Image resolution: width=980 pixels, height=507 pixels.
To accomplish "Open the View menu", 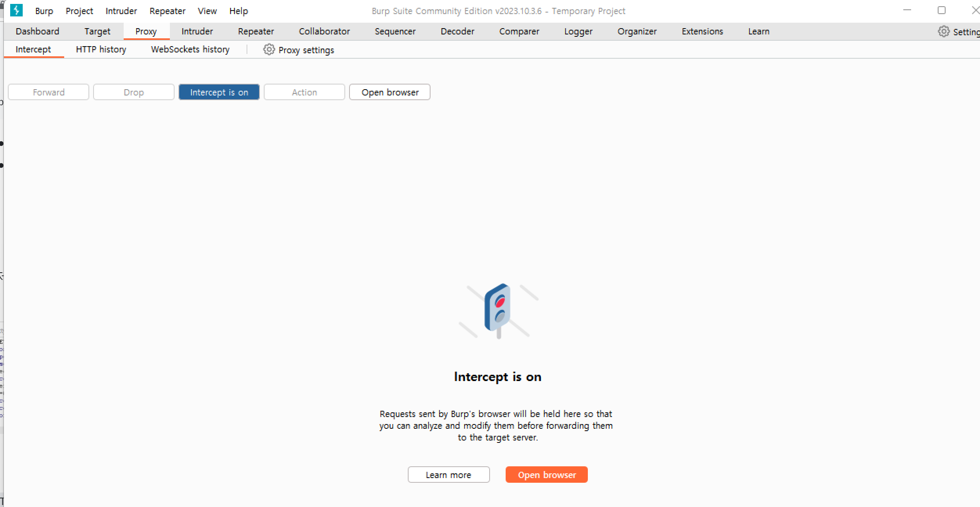I will (x=207, y=11).
